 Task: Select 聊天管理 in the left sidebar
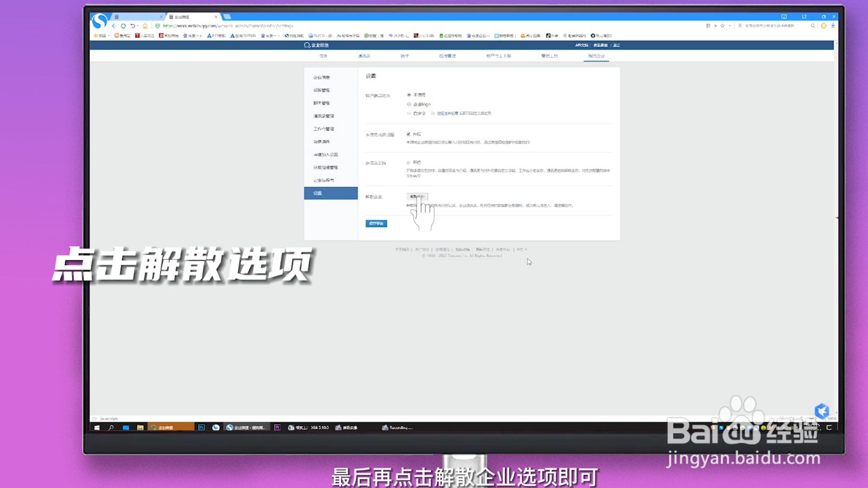pyautogui.click(x=322, y=103)
